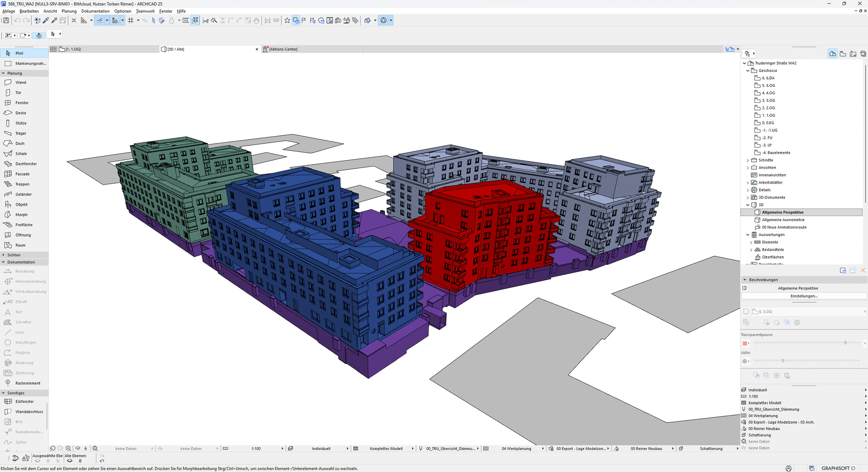Screen dimensions: 868x472
Task: Click the Pfeil arrow selection tool
Action: [19, 53]
